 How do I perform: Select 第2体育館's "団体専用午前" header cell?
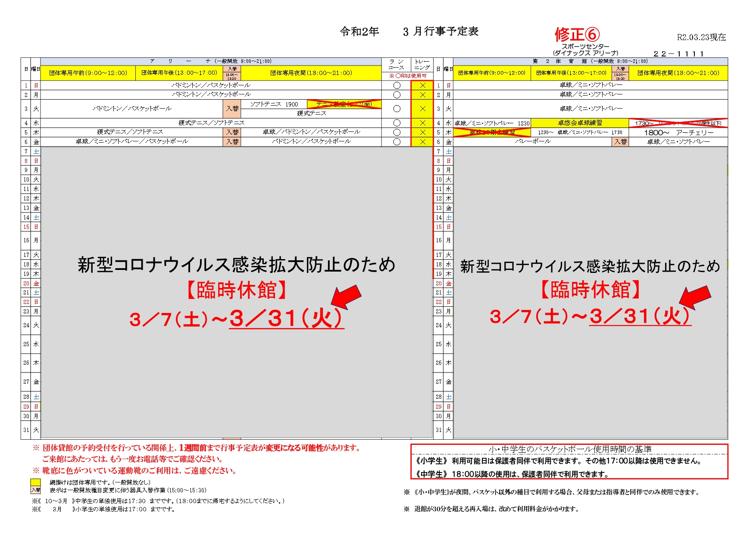pyautogui.click(x=492, y=73)
